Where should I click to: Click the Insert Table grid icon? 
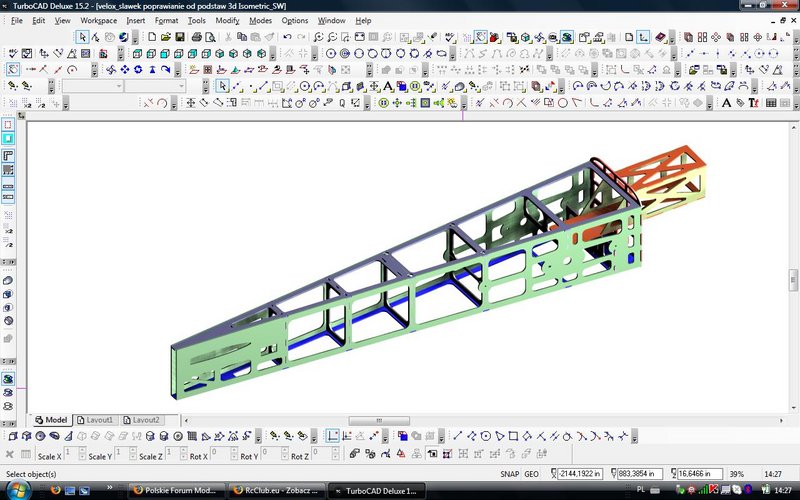(x=771, y=103)
